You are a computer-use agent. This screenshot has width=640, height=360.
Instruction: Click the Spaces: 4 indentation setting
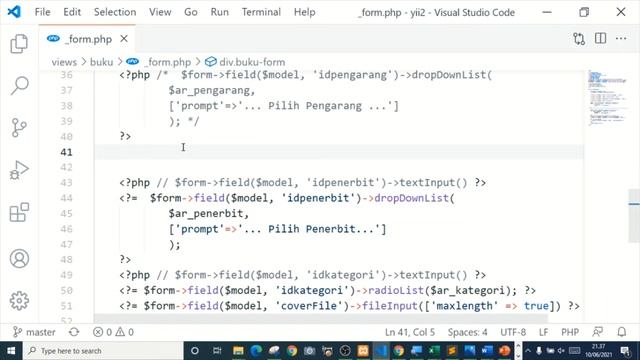pos(467,332)
